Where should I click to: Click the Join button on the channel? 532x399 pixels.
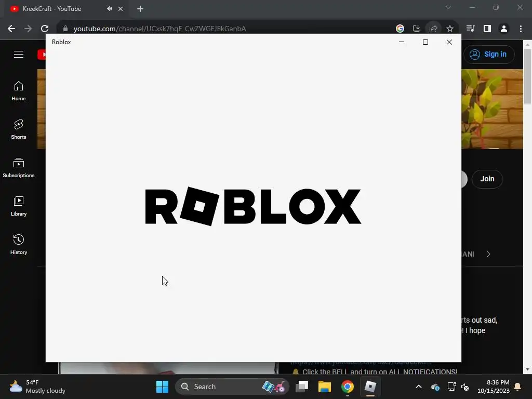click(487, 179)
